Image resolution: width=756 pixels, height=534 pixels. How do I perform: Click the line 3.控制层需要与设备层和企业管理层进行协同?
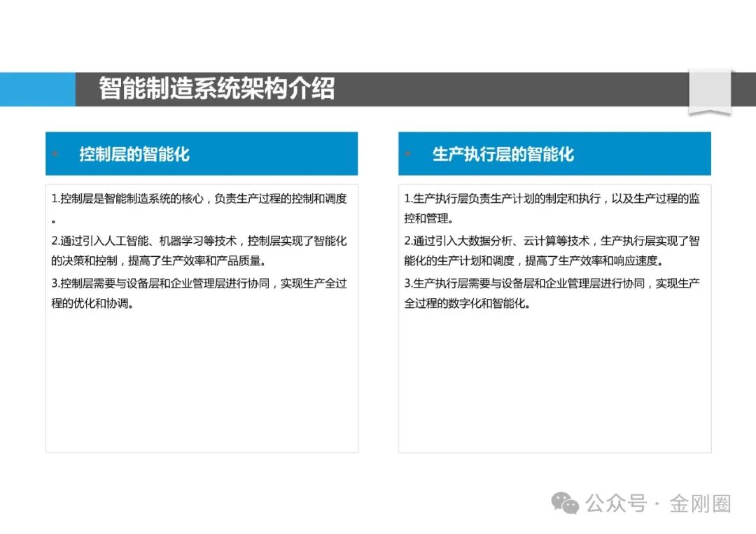[199, 283]
